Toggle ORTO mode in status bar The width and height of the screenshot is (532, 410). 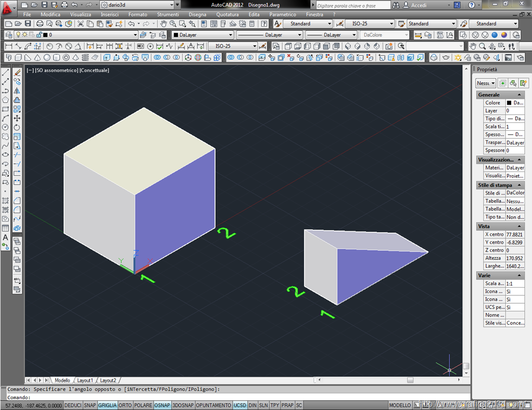(x=125, y=405)
